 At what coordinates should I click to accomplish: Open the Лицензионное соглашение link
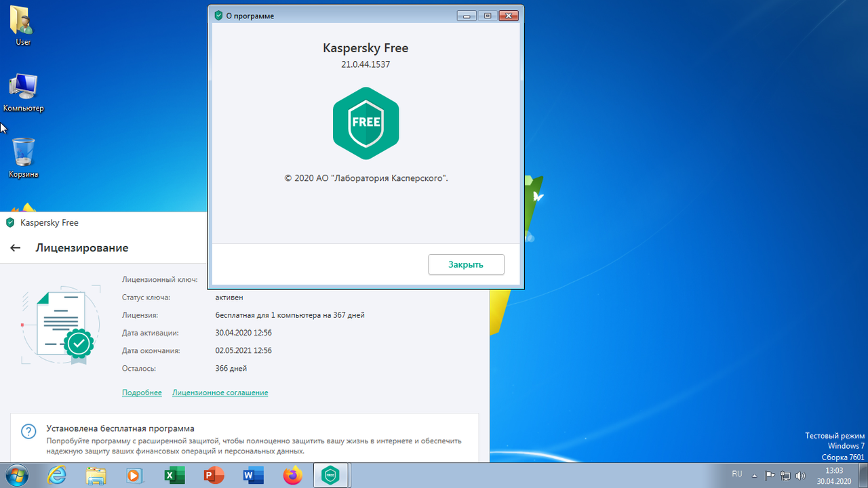[x=220, y=392]
